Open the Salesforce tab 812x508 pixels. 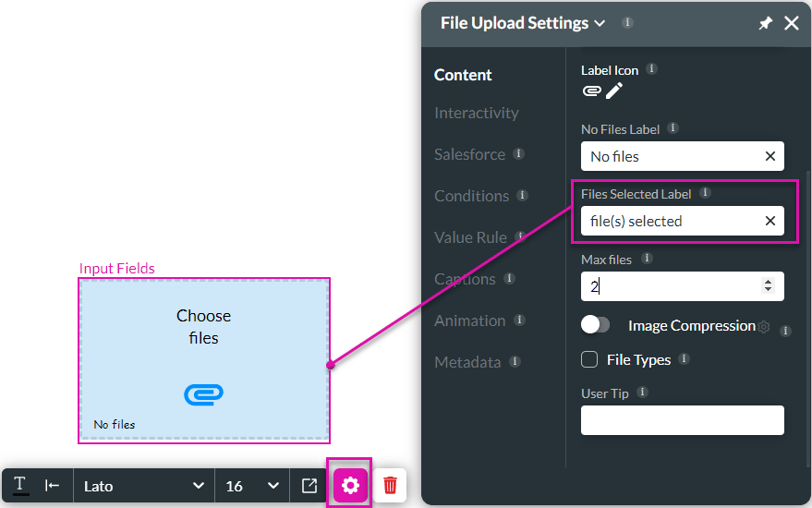[469, 154]
